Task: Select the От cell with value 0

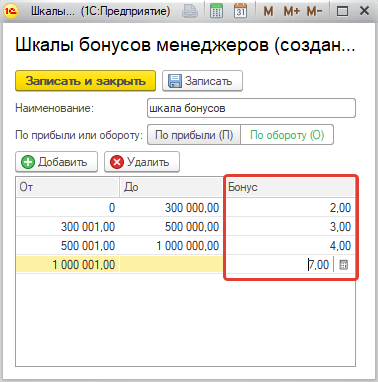Action: (67, 208)
